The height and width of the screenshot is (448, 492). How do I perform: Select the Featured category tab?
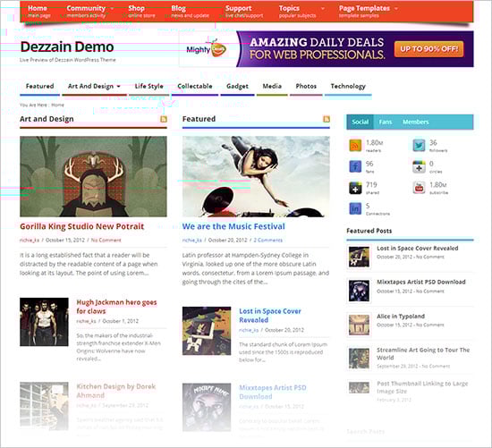point(40,86)
